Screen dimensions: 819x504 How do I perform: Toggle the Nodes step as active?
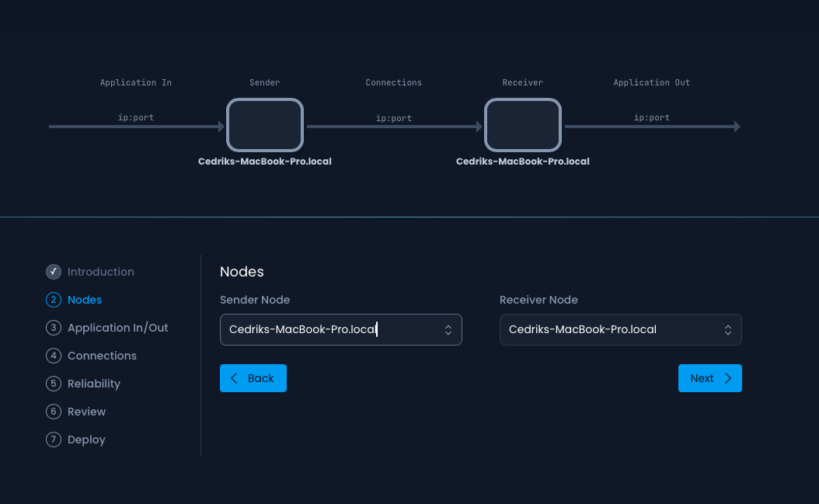click(84, 300)
